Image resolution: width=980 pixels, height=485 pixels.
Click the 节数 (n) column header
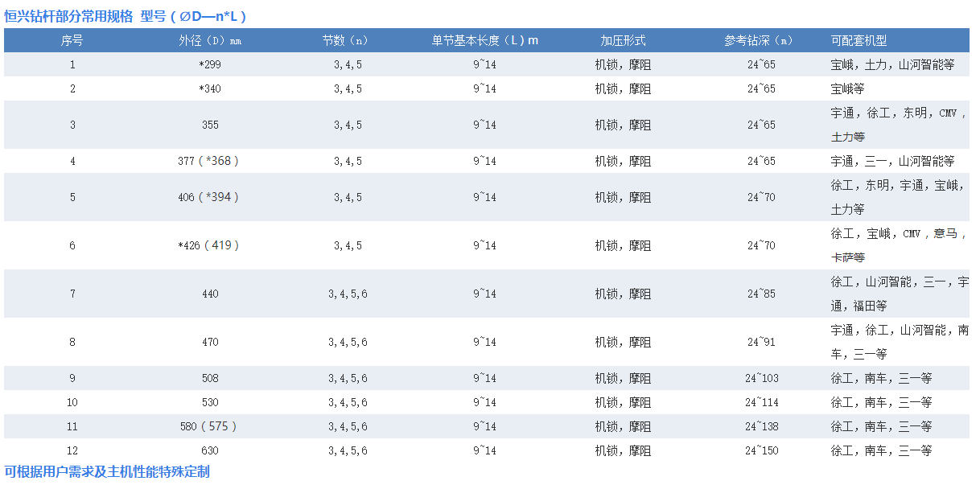pyautogui.click(x=348, y=40)
